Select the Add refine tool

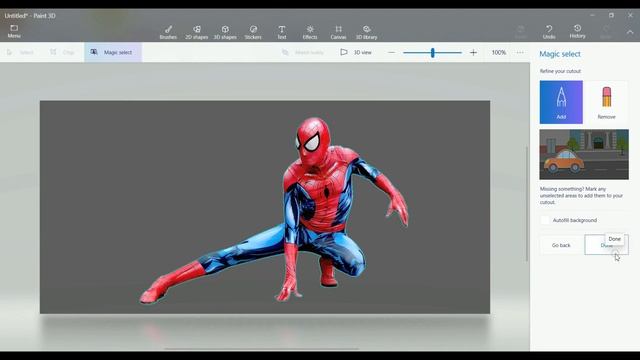point(561,102)
